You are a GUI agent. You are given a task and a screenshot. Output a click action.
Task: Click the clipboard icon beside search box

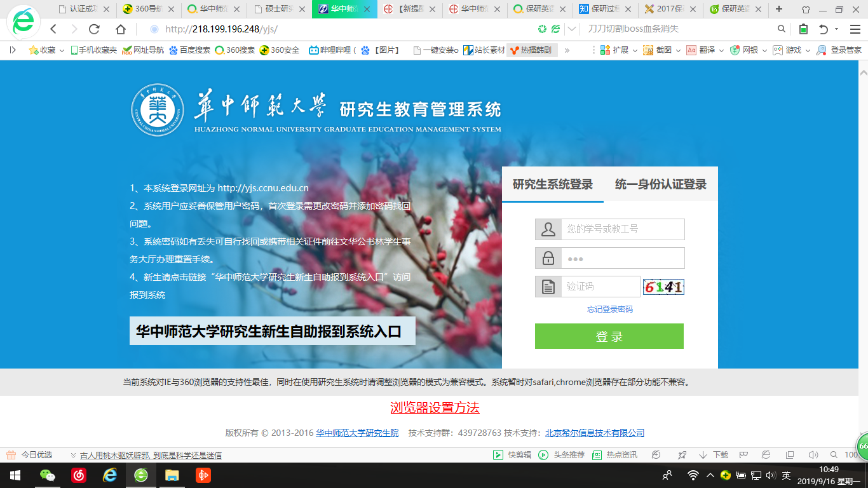click(803, 29)
